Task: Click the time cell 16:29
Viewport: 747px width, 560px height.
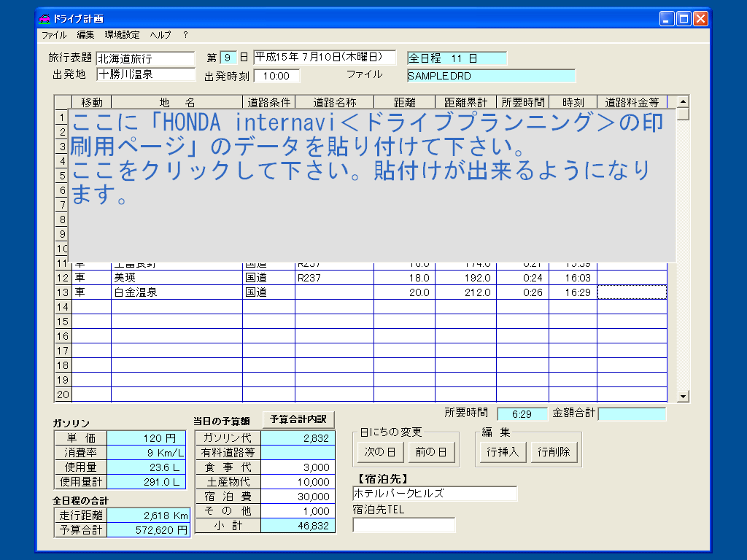Action: [x=573, y=292]
